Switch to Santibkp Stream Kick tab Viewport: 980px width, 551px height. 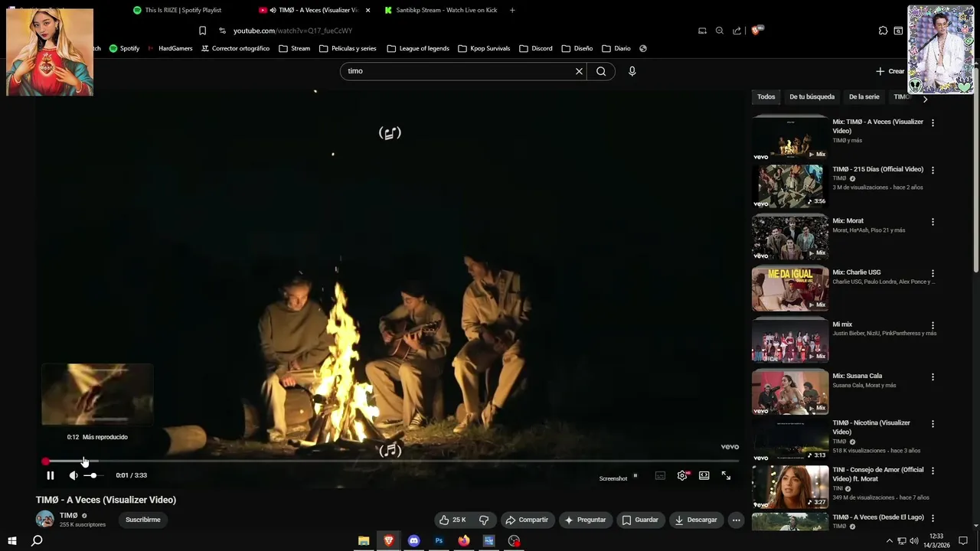coord(446,10)
